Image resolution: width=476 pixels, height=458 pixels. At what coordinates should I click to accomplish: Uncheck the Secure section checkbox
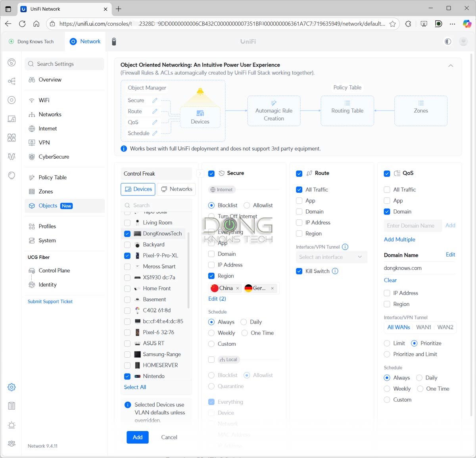coord(211,173)
